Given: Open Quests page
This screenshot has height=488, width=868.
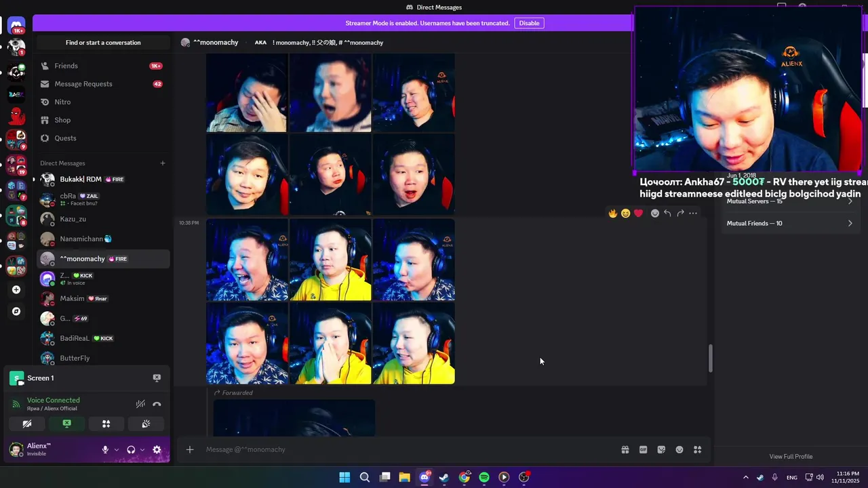Looking at the screenshot, I should (102, 138).
